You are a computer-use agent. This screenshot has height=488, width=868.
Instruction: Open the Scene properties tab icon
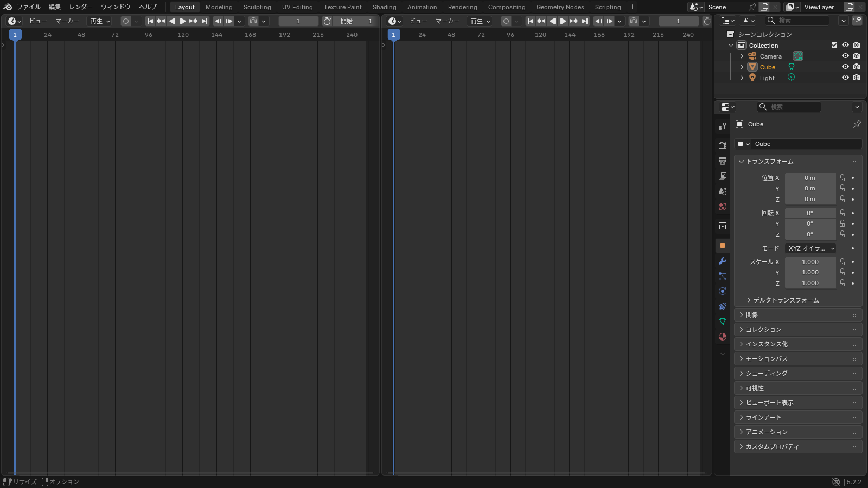tap(722, 191)
